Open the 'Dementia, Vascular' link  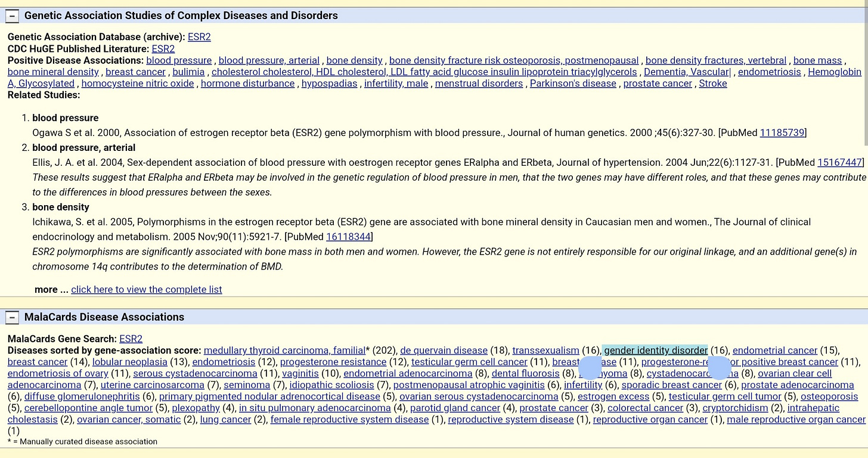[x=687, y=72]
